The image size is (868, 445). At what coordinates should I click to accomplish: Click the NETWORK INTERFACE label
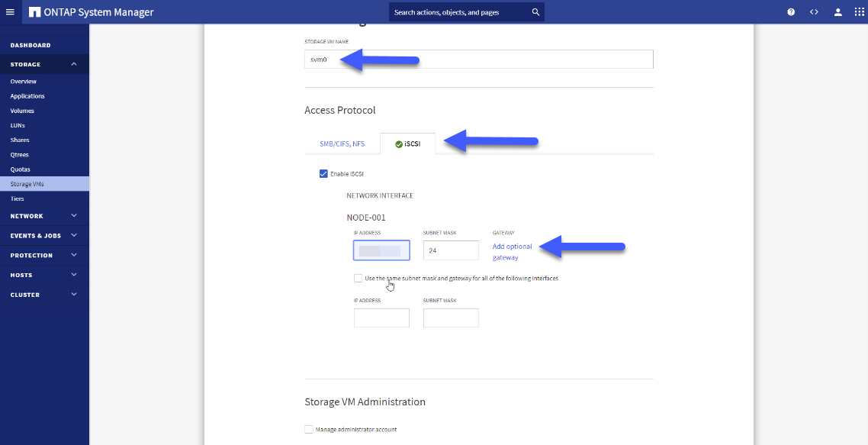pos(380,195)
